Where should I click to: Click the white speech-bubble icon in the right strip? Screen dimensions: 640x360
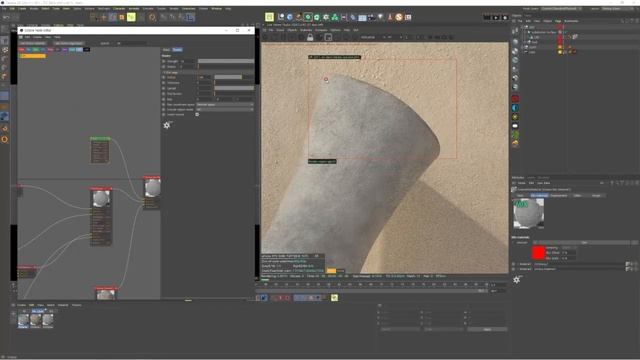point(515,126)
